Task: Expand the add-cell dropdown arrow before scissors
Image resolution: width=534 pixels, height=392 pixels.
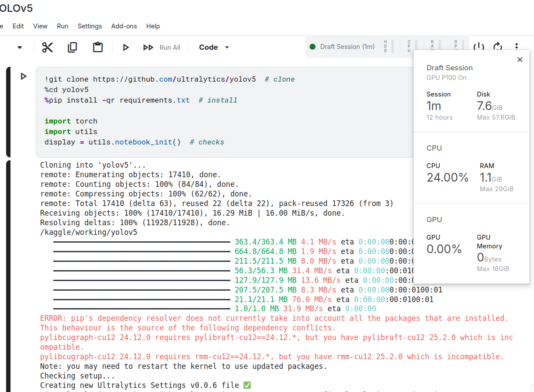Action: tap(20, 47)
